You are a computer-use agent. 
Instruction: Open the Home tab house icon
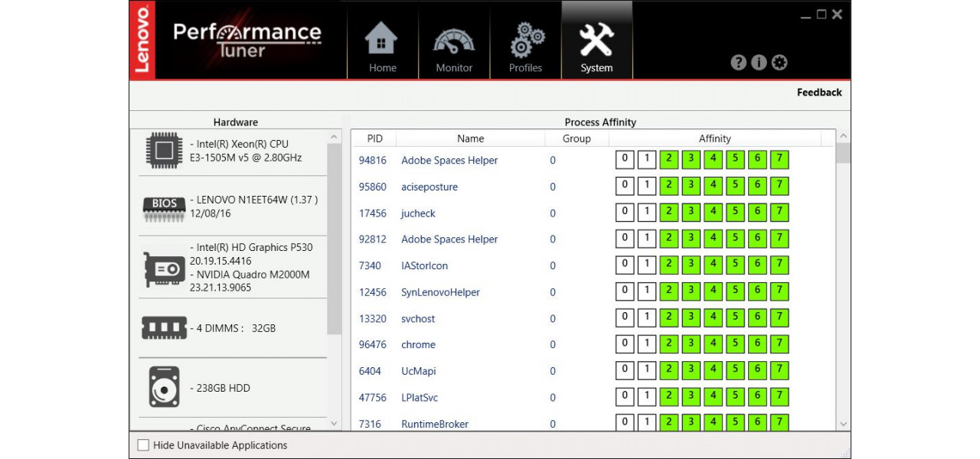[382, 37]
